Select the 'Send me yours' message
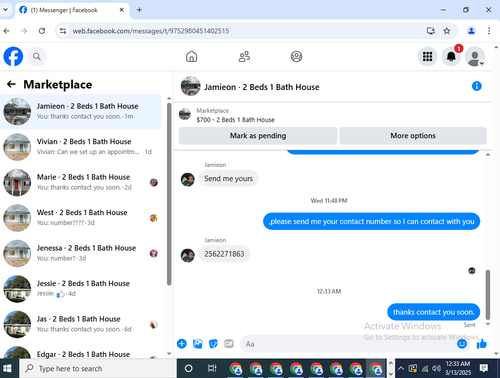 pyautogui.click(x=228, y=179)
